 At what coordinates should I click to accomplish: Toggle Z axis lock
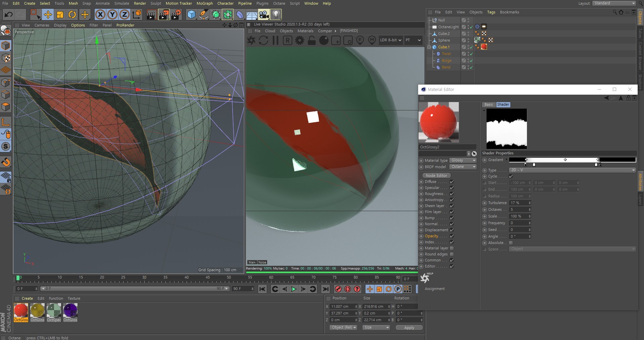125,14
